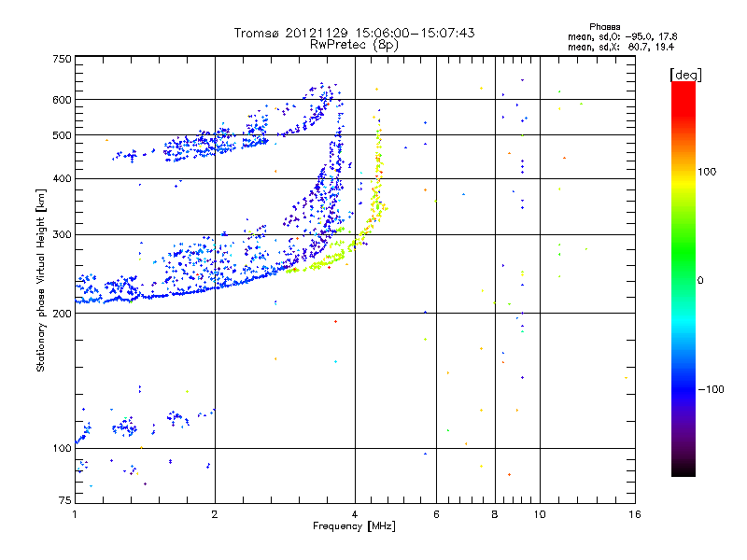Click the x-axis label '16'
This screenshot has height=560, width=747.
point(635,514)
